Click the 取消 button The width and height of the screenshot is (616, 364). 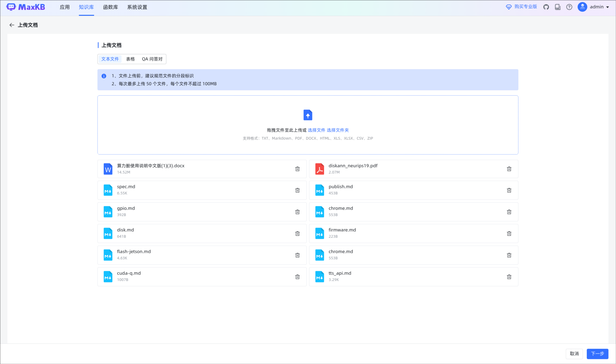click(x=574, y=354)
